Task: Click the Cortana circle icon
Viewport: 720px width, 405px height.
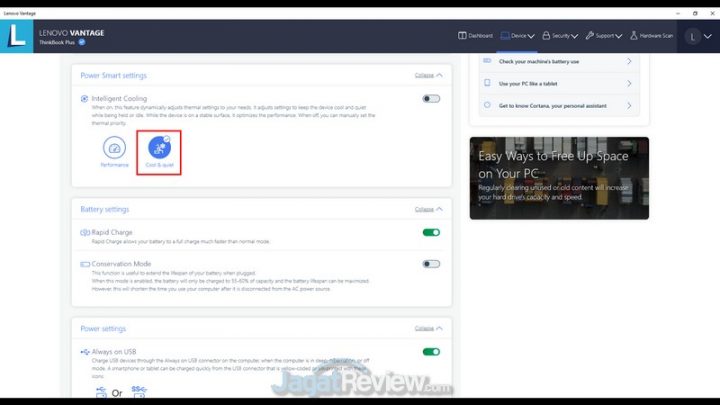Action: [x=487, y=105]
